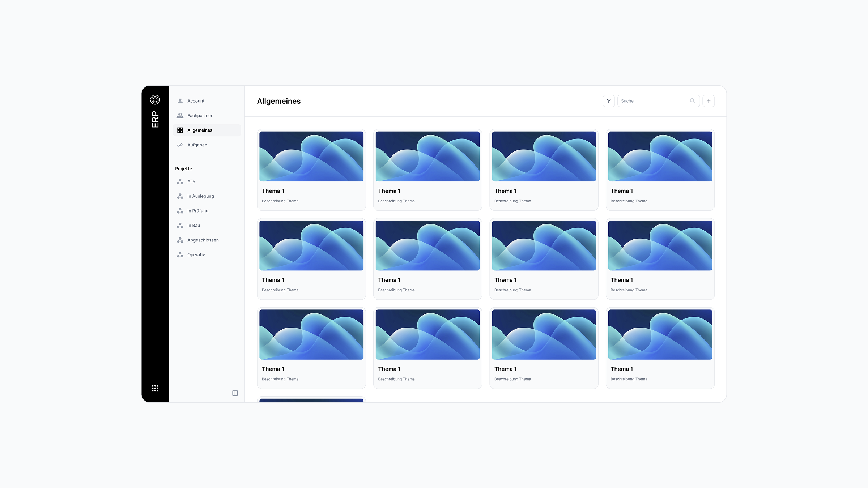The image size is (868, 488).
Task: Click the plus add button
Action: [709, 101]
